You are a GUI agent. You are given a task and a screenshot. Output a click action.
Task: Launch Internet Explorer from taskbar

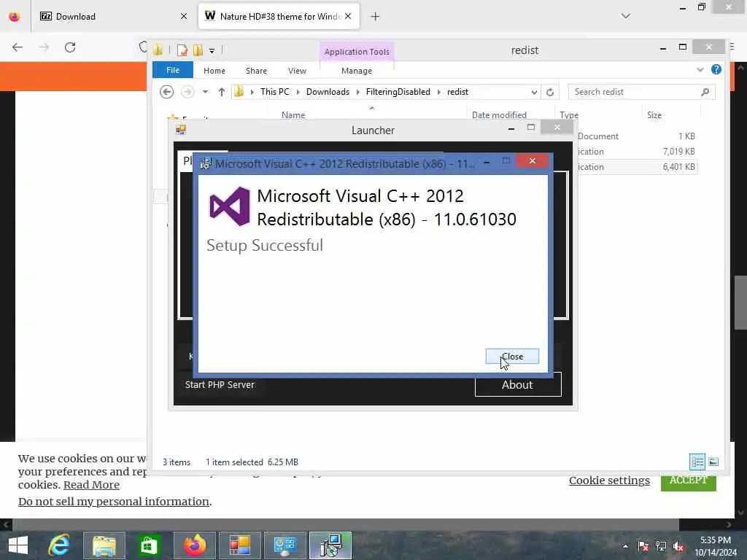point(59,545)
